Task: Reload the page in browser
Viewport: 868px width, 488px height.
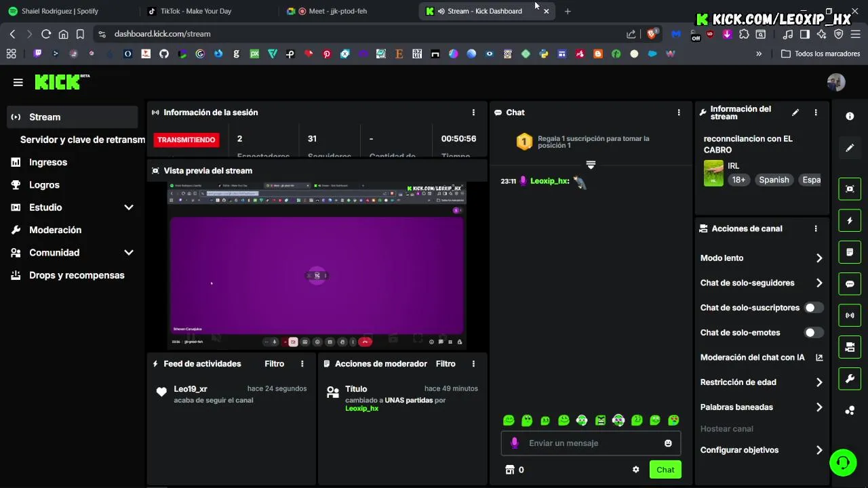Action: (46, 34)
